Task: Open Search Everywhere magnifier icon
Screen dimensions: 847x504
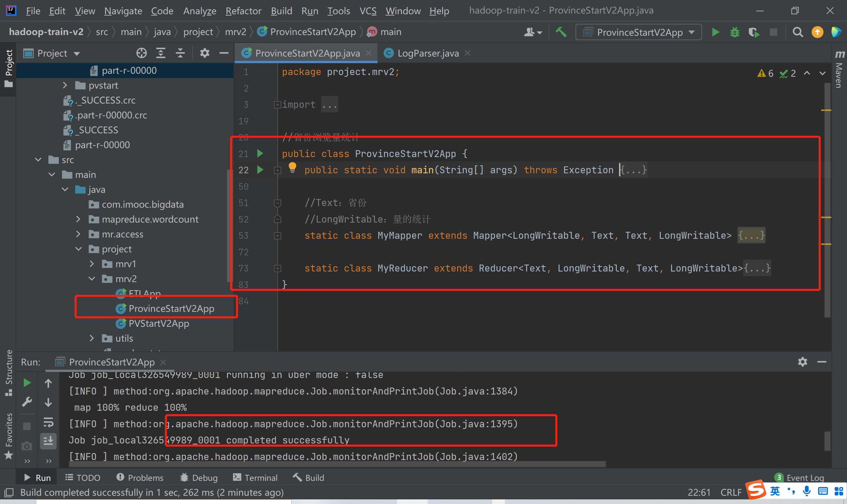Action: pos(798,32)
